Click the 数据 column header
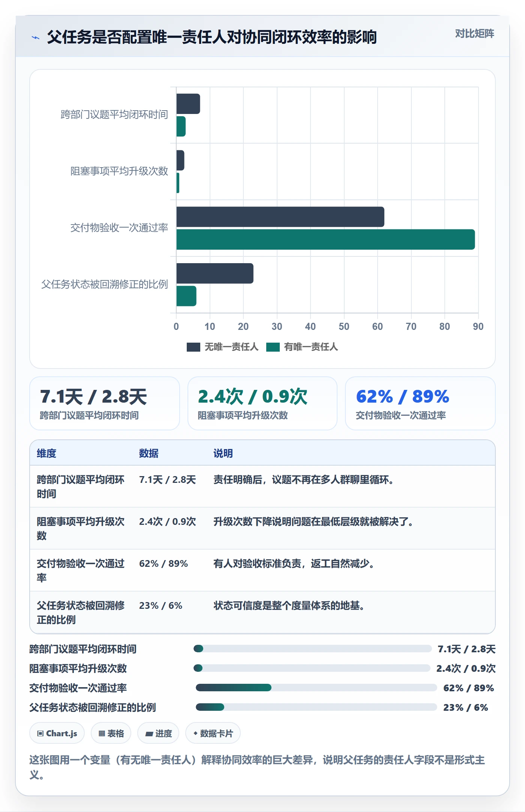 [149, 453]
